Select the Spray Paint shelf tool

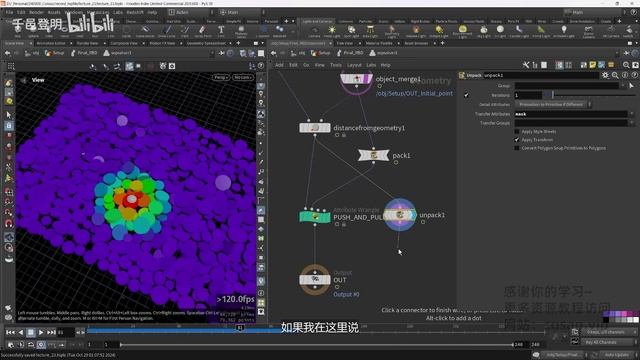click(x=202, y=31)
